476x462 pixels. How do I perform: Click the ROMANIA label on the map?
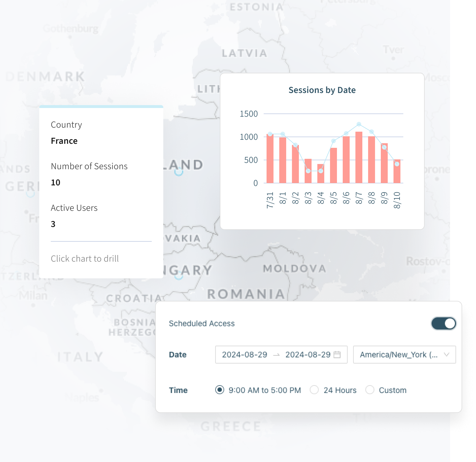coord(246,294)
